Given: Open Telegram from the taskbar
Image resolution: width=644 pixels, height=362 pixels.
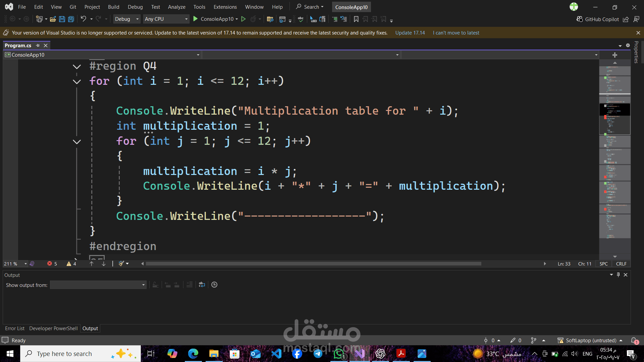Looking at the screenshot, I should 318,354.
